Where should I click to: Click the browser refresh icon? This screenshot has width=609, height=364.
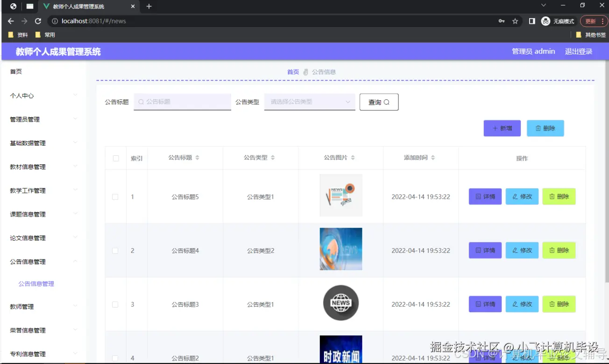pos(38,21)
